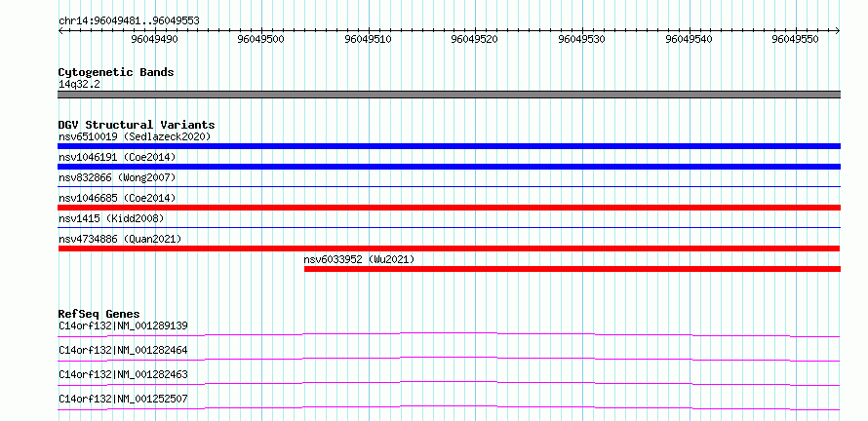The width and height of the screenshot is (868, 421).
Task: Open transcript C14orf132|NM_001282464 label
Action: click(x=123, y=350)
